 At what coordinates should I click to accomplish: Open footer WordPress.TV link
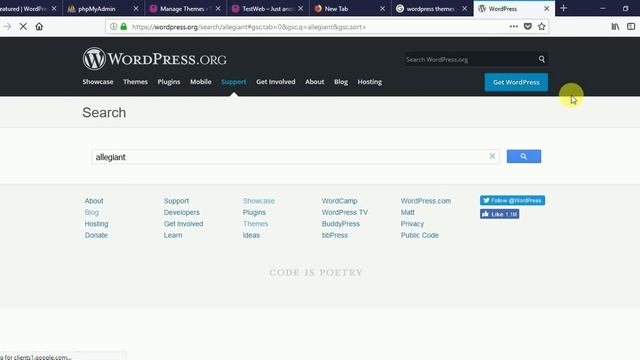(345, 212)
